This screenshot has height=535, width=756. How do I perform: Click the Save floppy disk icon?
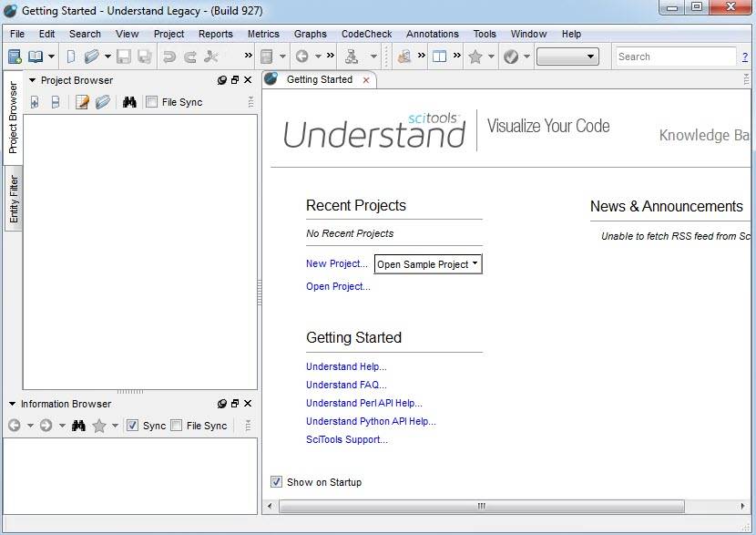point(124,57)
